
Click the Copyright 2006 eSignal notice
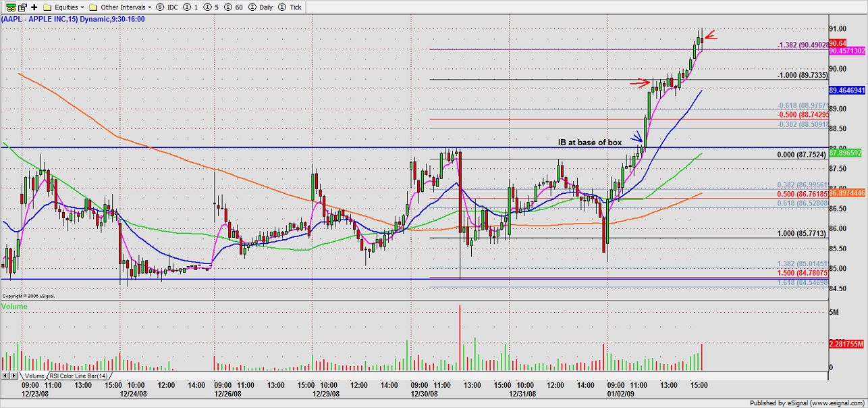point(27,296)
